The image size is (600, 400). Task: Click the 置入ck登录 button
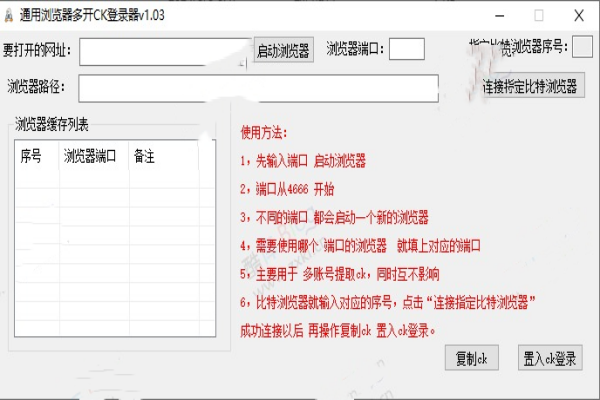coord(551,357)
